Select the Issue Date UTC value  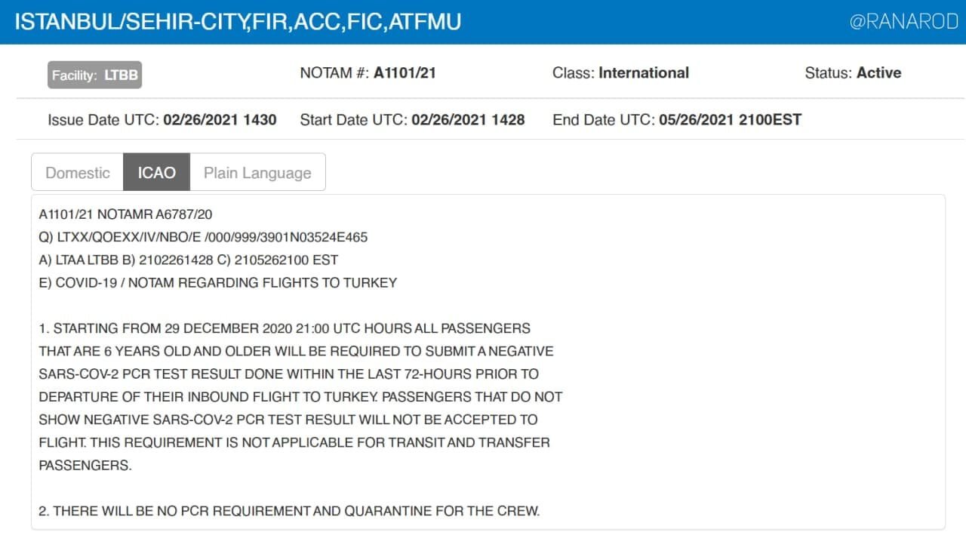pos(220,119)
